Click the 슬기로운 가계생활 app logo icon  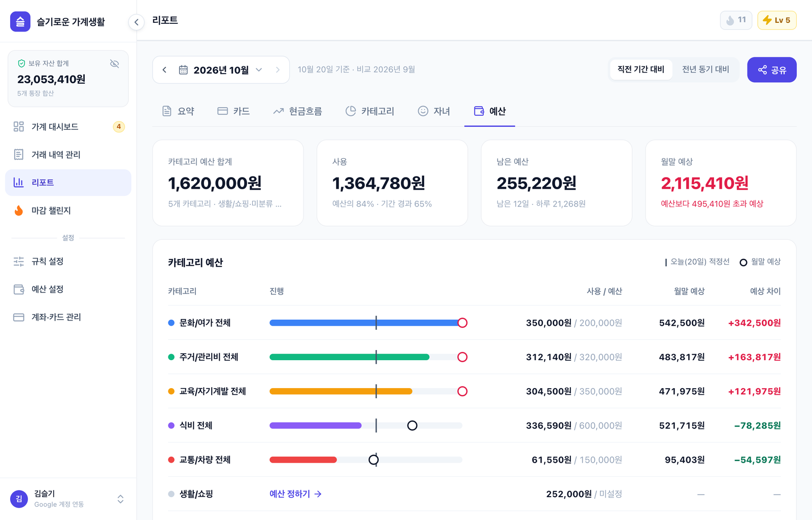click(20, 22)
